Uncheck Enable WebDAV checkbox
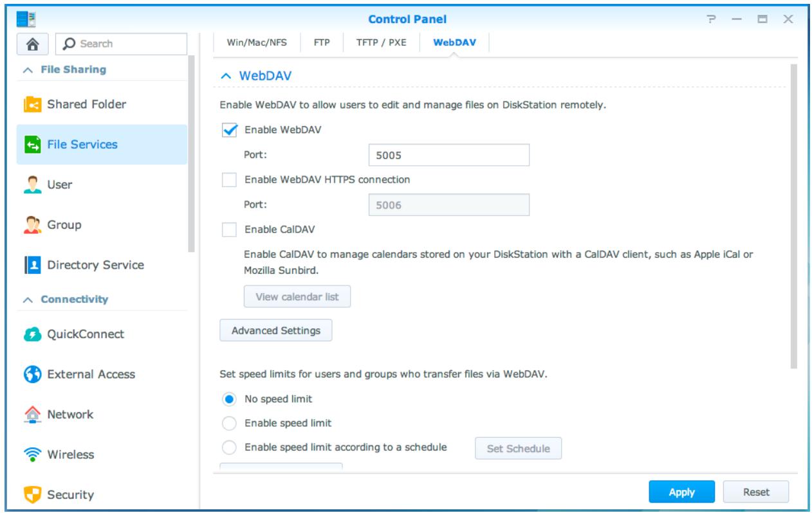The image size is (812, 513). click(229, 129)
